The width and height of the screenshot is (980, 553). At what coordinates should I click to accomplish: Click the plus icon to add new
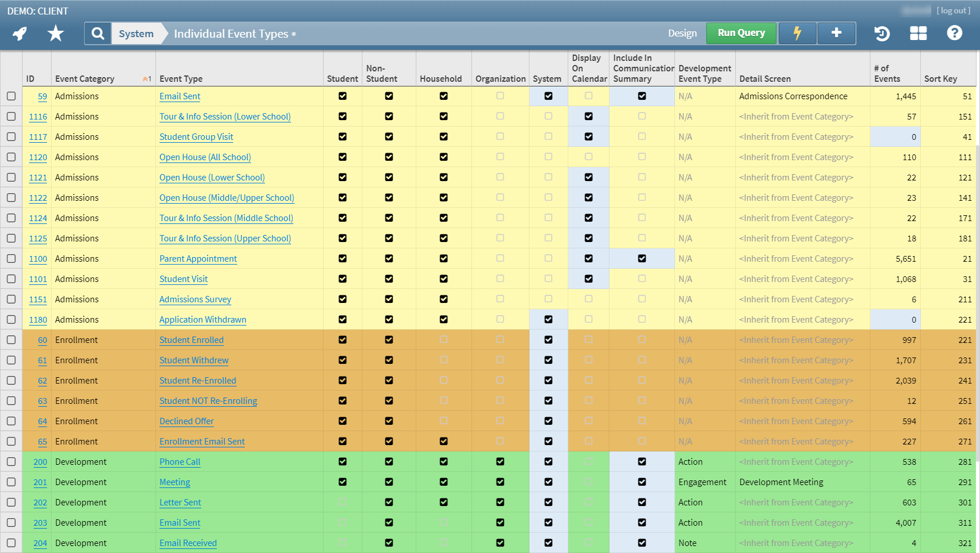(x=836, y=34)
